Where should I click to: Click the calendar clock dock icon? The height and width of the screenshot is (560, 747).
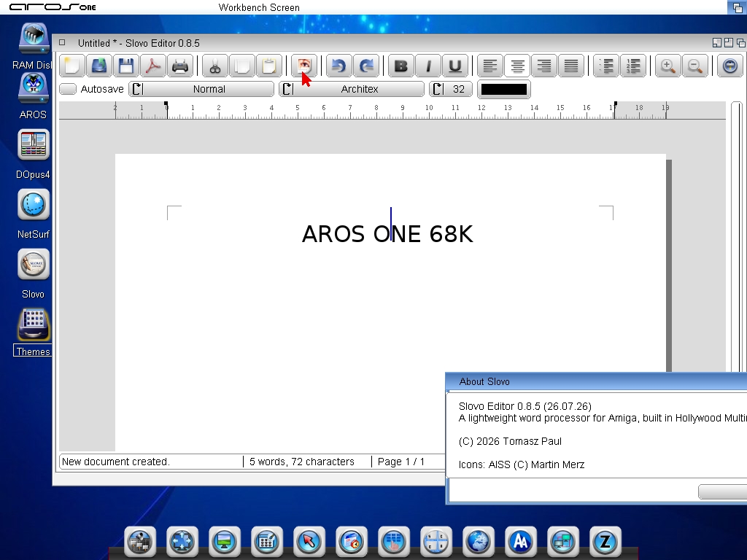352,542
